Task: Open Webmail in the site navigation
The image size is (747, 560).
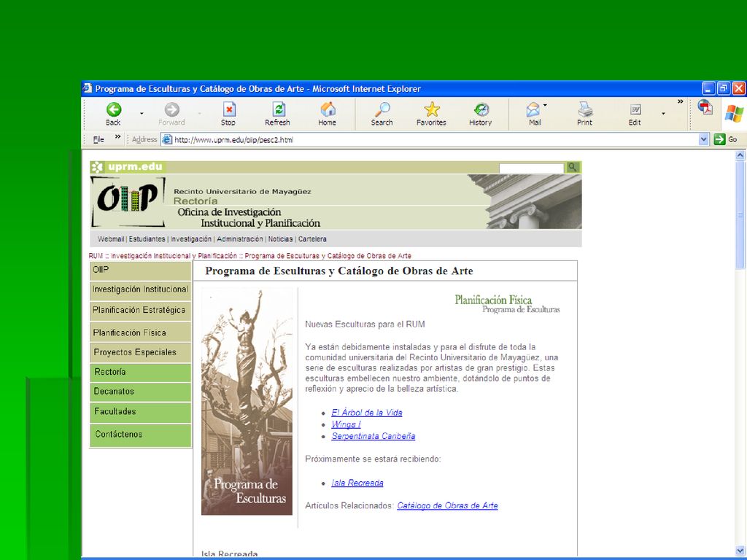Action: [x=111, y=239]
